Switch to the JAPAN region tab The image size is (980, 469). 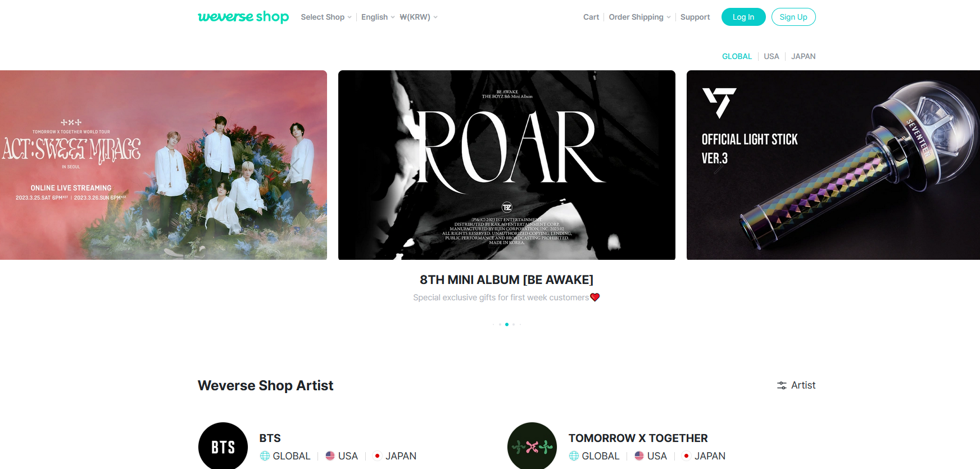[x=804, y=56]
